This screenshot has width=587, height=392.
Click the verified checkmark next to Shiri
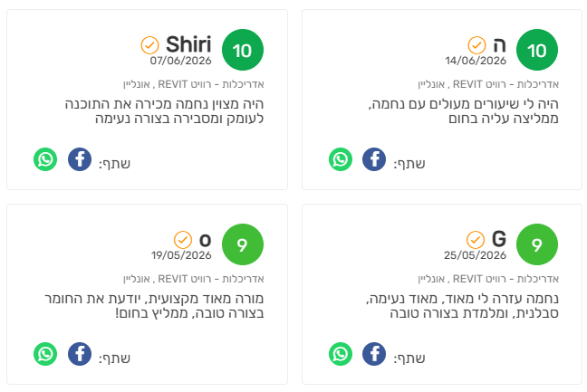click(149, 45)
